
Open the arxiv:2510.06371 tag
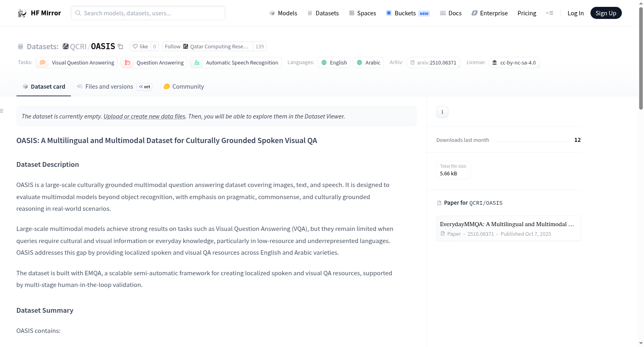tap(433, 62)
